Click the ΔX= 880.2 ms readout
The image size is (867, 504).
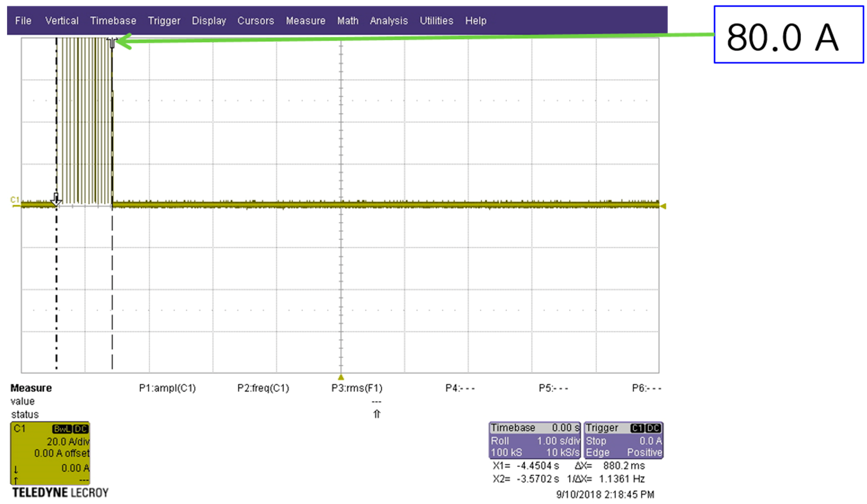pyautogui.click(x=610, y=466)
